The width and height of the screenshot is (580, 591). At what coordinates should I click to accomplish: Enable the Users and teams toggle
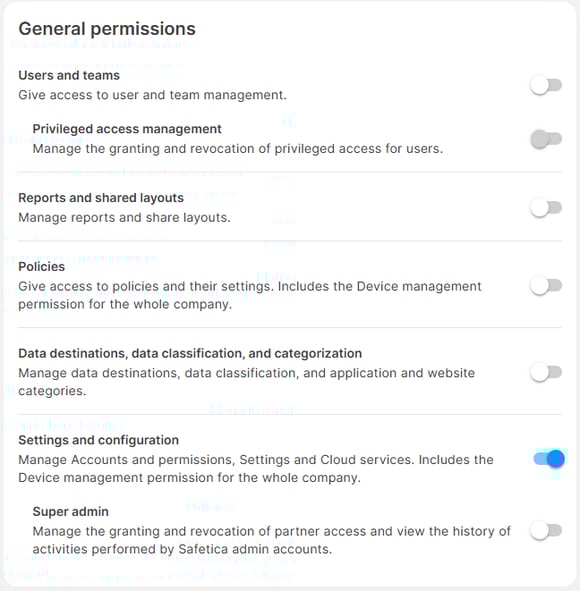[x=546, y=85]
